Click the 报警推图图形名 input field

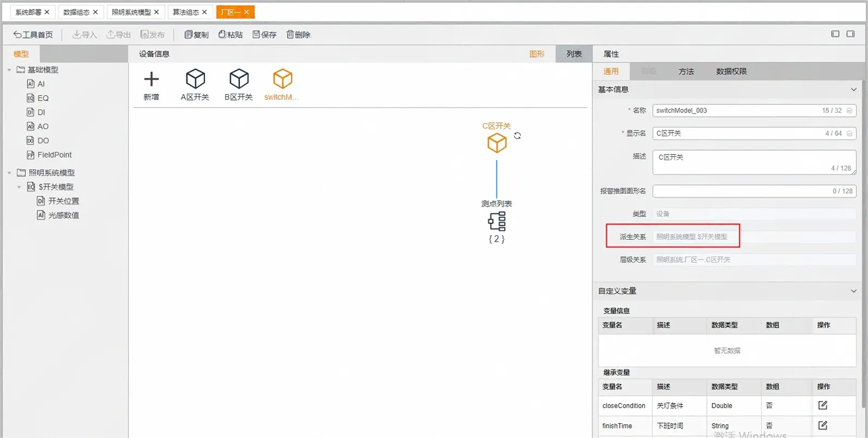pyautogui.click(x=754, y=191)
